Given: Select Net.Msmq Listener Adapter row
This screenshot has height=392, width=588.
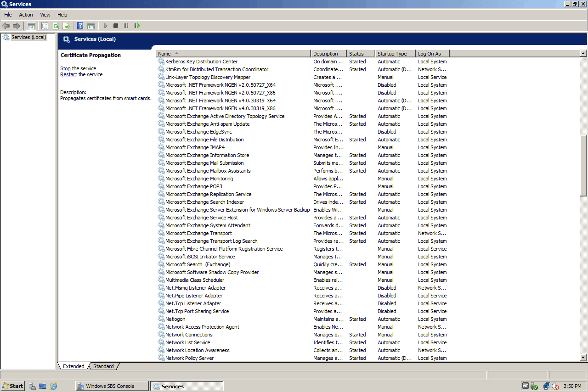Looking at the screenshot, I should tap(302, 288).
